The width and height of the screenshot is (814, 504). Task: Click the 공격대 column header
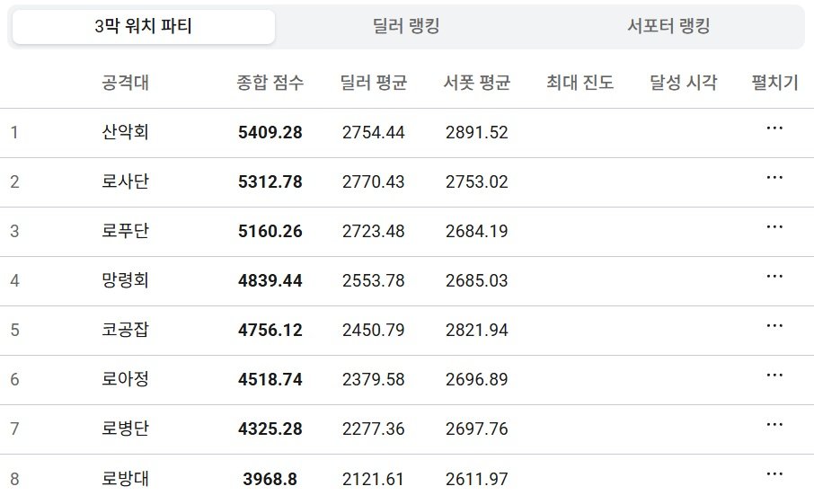point(126,84)
